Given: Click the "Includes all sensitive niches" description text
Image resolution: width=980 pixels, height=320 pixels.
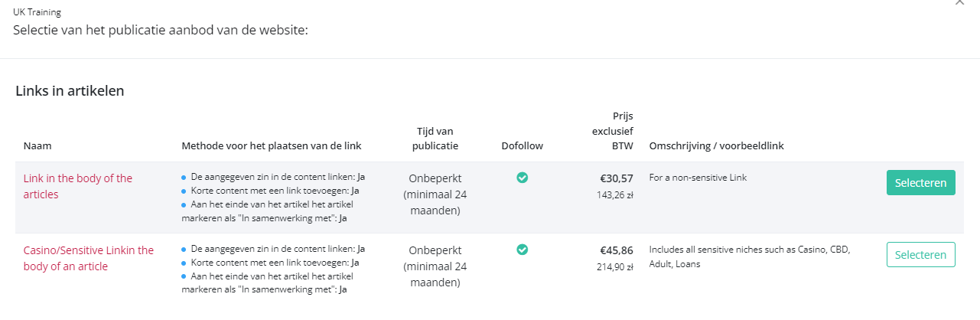Looking at the screenshot, I should point(750,256).
